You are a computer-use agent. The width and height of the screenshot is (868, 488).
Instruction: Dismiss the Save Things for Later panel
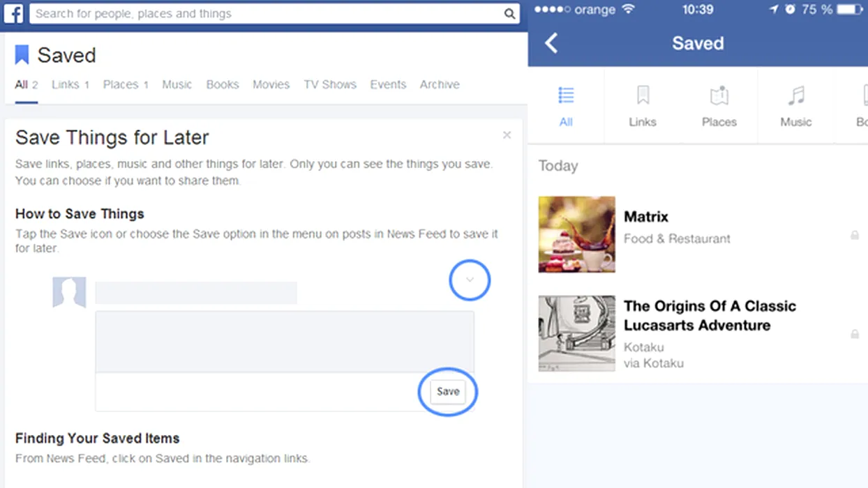(507, 135)
